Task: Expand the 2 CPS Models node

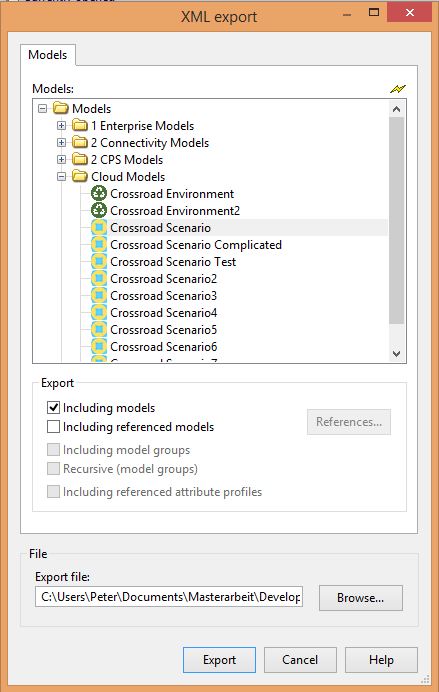Action: [61, 159]
